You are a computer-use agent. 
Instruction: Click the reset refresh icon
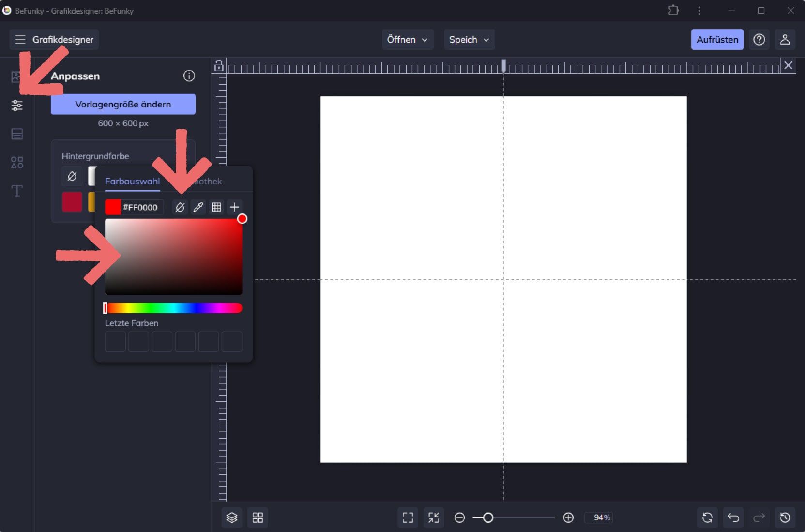click(x=707, y=517)
